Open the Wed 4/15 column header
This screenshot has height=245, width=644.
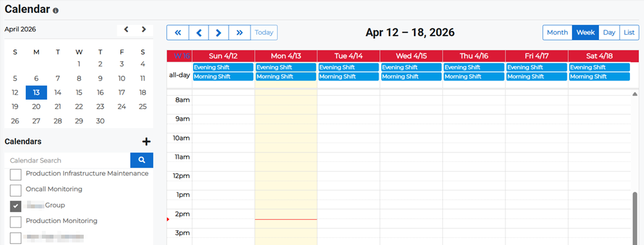[411, 56]
